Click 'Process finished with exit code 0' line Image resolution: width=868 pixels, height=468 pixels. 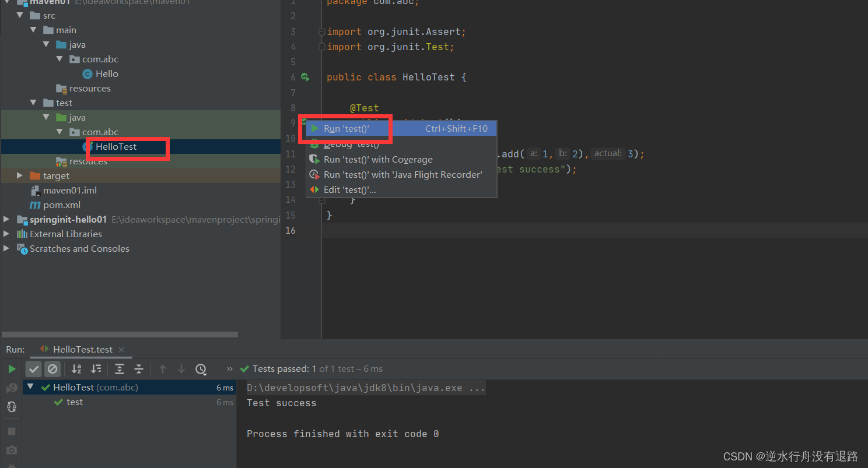click(342, 434)
